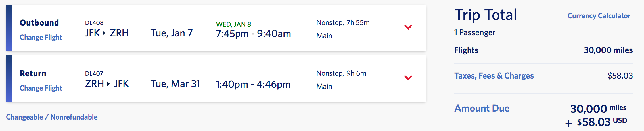Click the Tue, Mar 31 return date
Image resolution: width=644 pixels, height=131 pixels.
point(175,84)
